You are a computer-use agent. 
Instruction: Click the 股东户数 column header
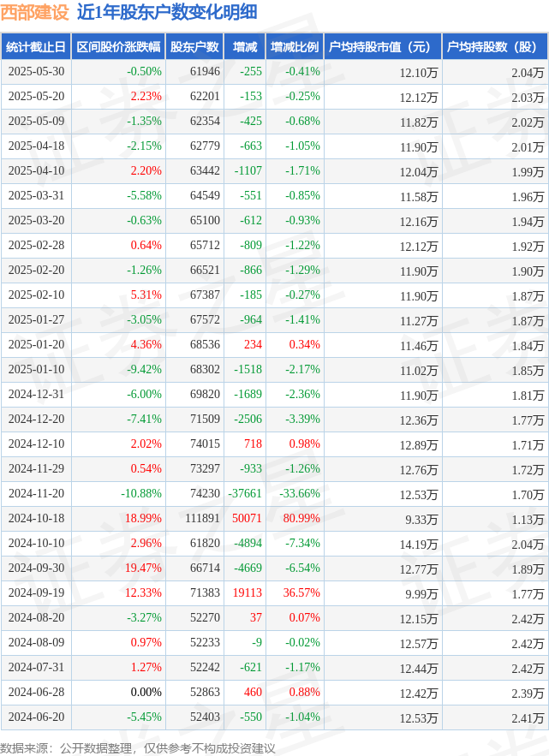point(194,47)
